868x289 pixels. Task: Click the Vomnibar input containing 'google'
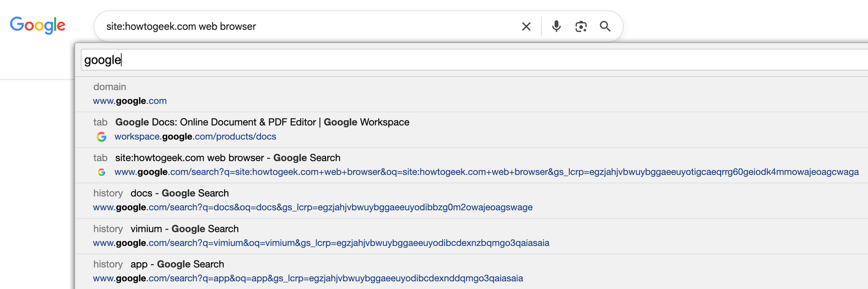point(475,60)
